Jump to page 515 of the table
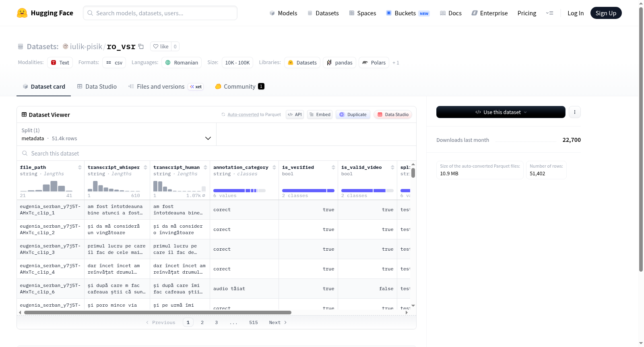The width and height of the screenshot is (644, 347). pos(254,322)
